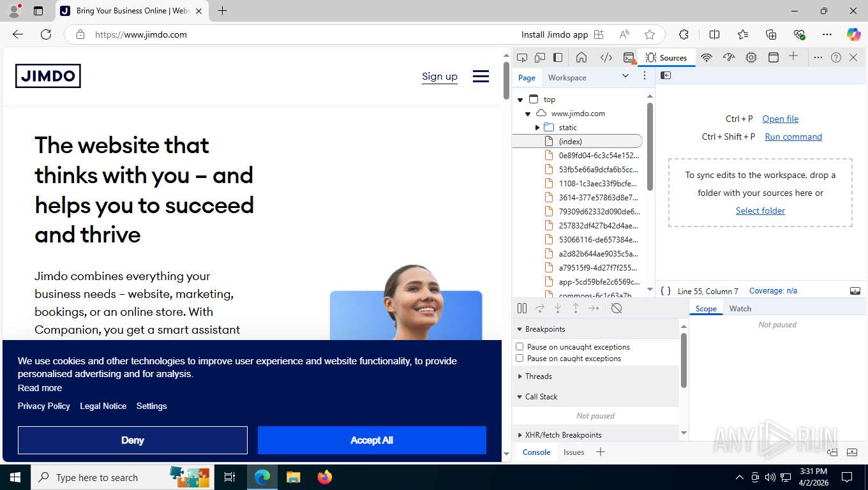This screenshot has height=490, width=868.
Task: Open the Sign up link
Action: (440, 77)
